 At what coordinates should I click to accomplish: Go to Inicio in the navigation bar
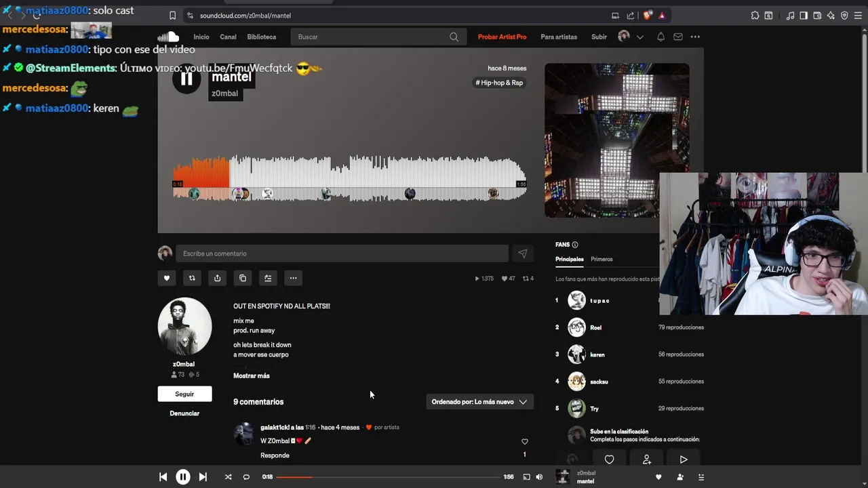[201, 37]
